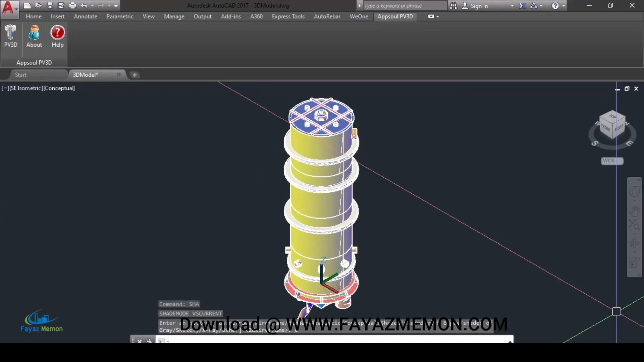Switch to the Express Tools tab
The image size is (644, 362).
coord(288,16)
